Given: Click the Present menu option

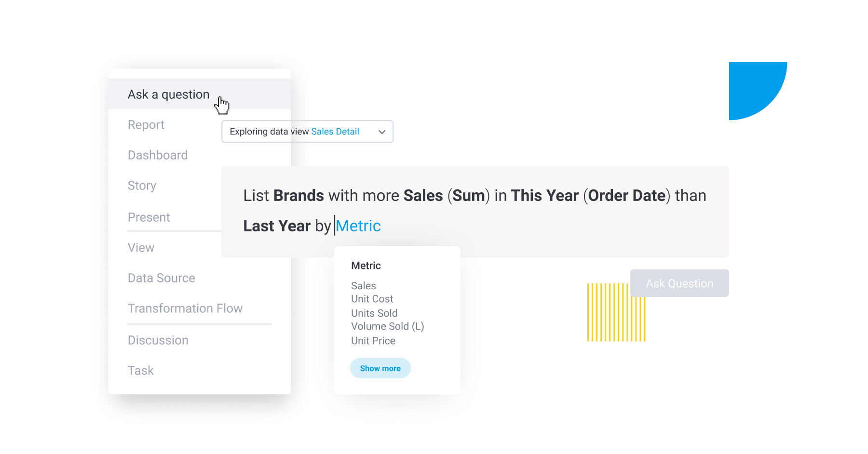Looking at the screenshot, I should (x=149, y=217).
